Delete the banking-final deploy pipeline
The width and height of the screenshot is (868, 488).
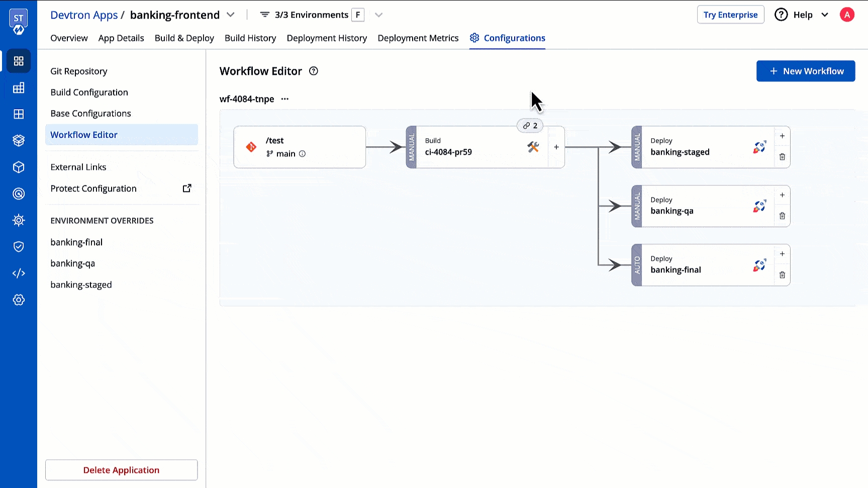point(782,275)
